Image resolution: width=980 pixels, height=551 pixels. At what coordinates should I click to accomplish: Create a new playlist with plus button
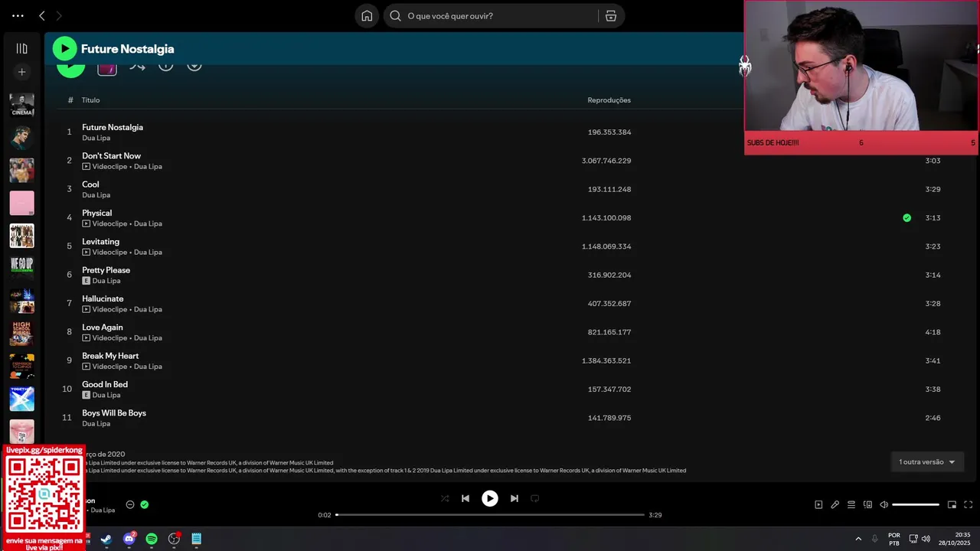(21, 72)
